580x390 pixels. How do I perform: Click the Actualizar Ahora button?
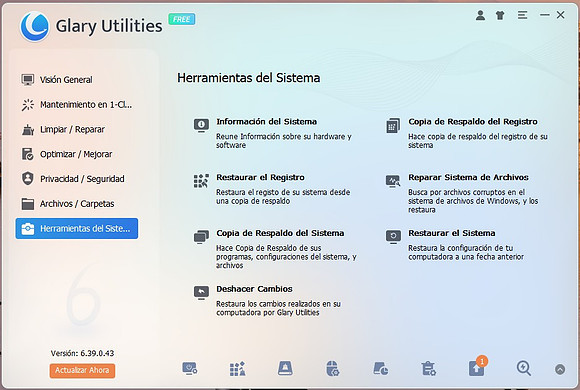(x=82, y=370)
